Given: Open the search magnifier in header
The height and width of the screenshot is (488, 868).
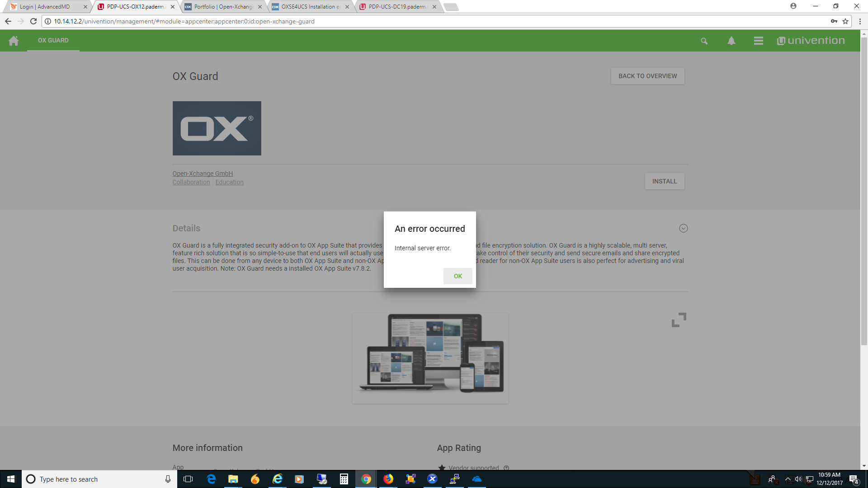Looking at the screenshot, I should click(x=704, y=41).
